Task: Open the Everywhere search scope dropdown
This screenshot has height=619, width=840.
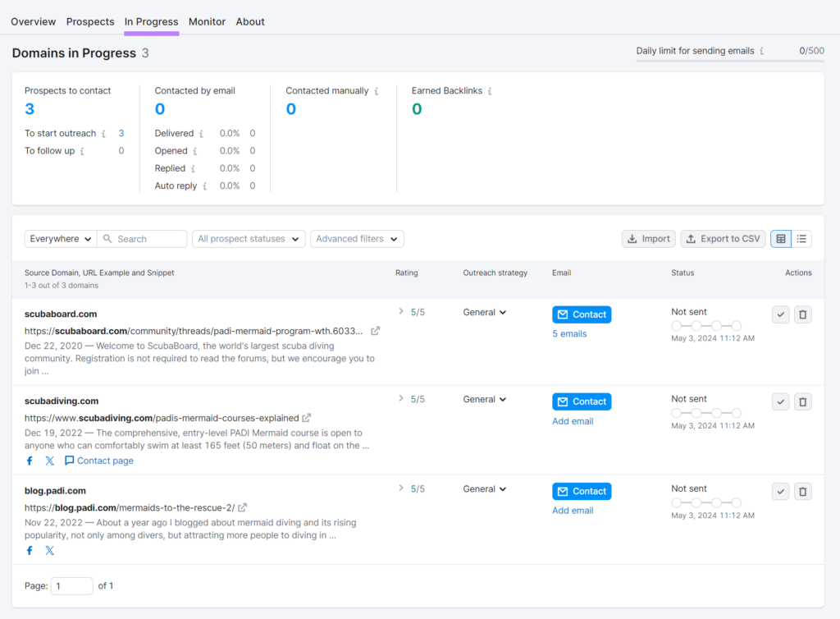Action: (x=61, y=239)
